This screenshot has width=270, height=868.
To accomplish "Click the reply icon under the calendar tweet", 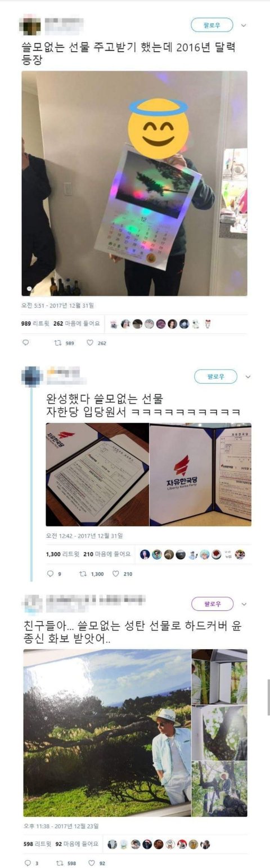I will 25,343.
